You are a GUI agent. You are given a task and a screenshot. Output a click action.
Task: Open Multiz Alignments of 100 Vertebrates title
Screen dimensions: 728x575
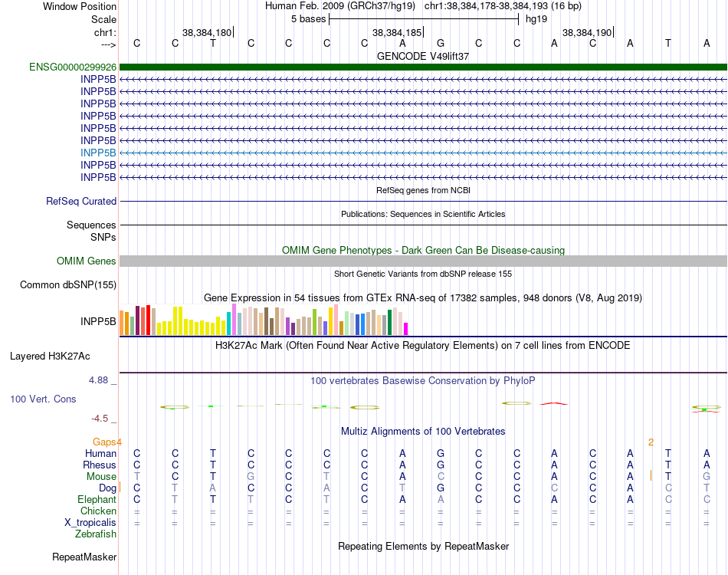point(423,432)
